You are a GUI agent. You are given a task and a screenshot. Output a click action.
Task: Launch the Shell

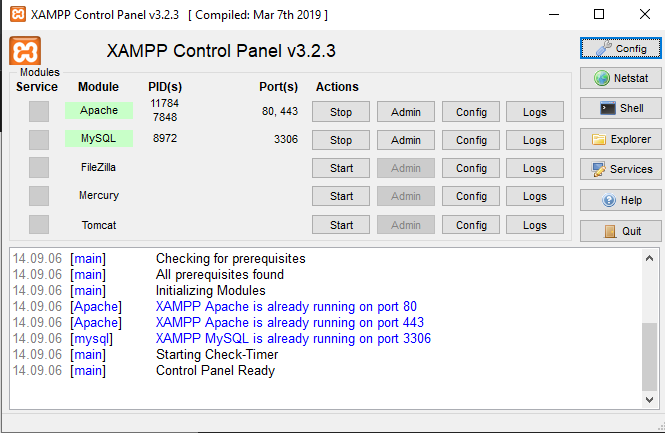click(x=620, y=108)
